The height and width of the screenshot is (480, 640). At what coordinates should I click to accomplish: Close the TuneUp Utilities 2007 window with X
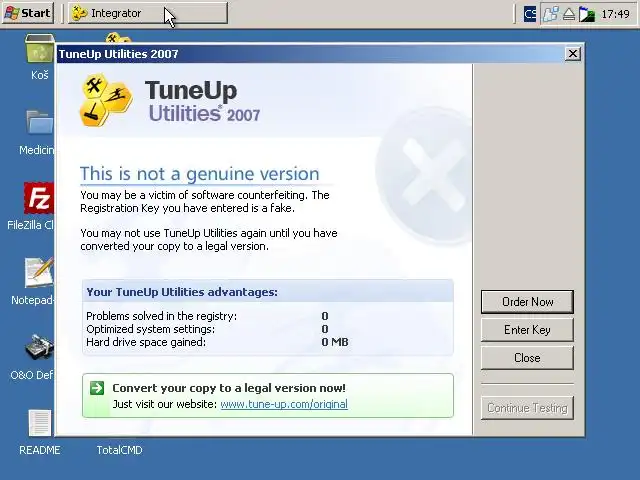tap(573, 53)
